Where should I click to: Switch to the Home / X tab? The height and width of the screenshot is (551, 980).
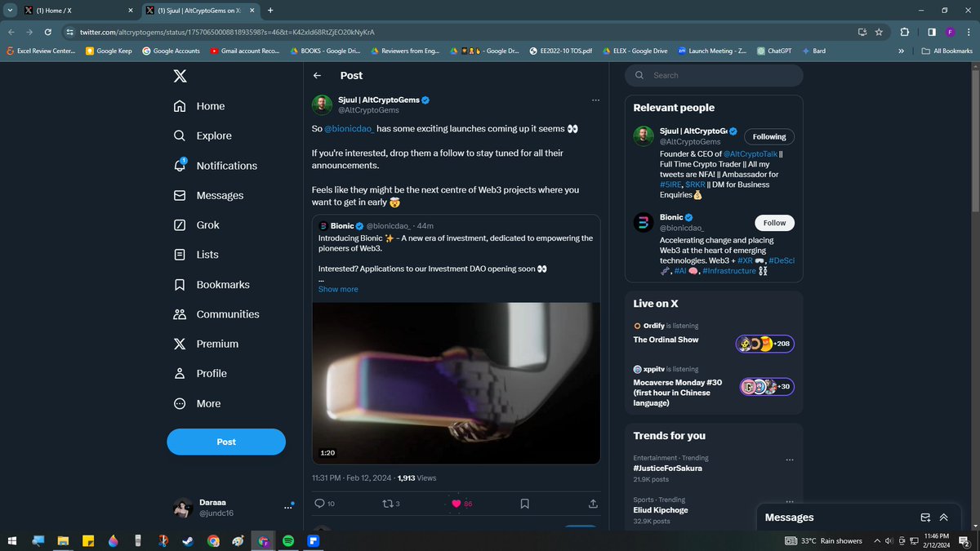[78, 10]
